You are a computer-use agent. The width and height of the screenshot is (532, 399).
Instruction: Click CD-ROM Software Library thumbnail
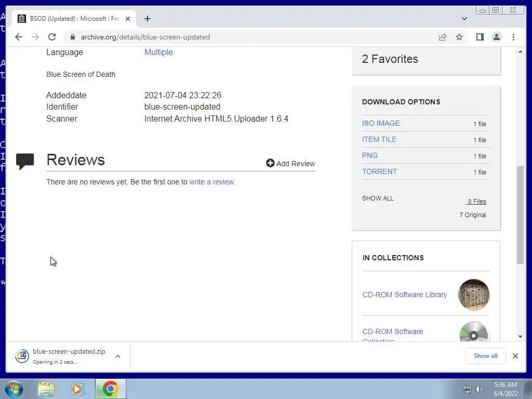pyautogui.click(x=474, y=295)
